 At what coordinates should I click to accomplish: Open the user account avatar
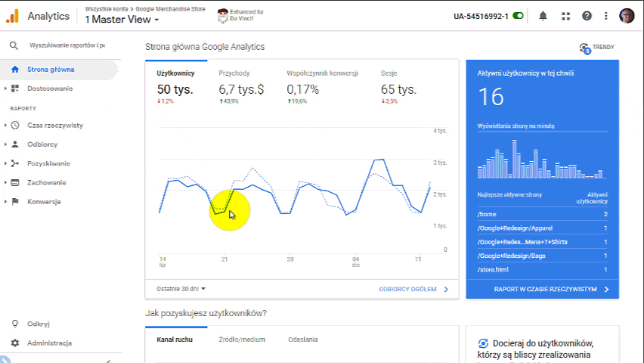[627, 16]
